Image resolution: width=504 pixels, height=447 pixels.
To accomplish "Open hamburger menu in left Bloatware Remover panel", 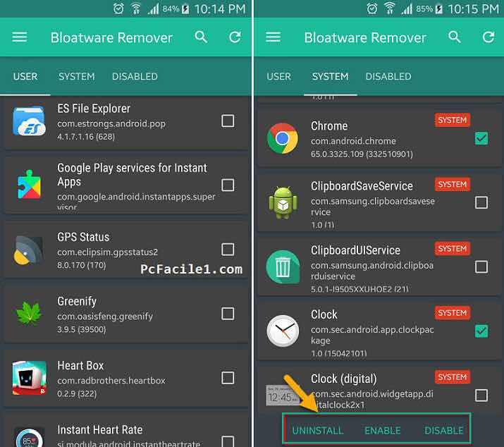I will (19, 37).
